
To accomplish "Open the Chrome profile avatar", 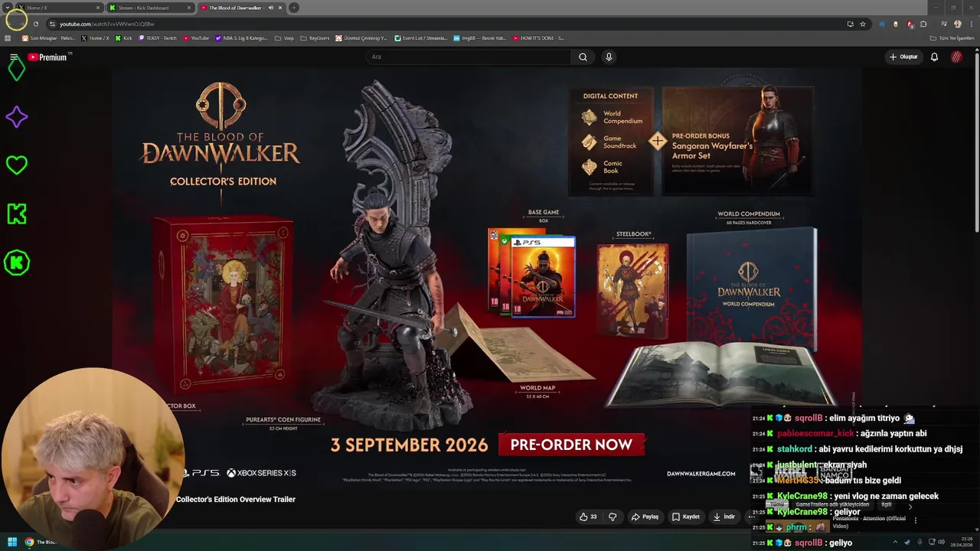I will tap(958, 24).
